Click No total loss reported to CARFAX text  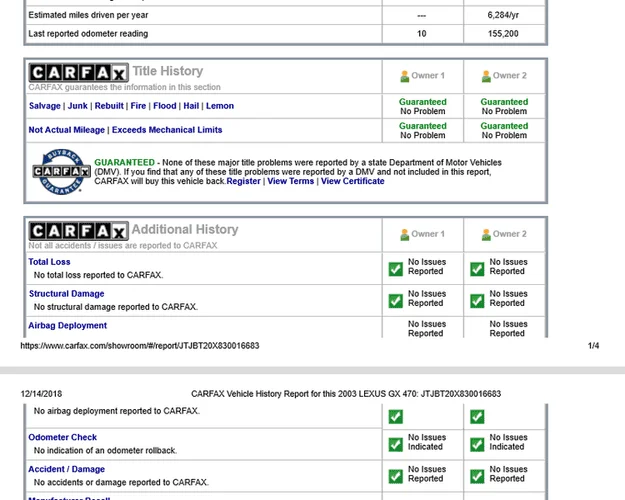coord(98,275)
